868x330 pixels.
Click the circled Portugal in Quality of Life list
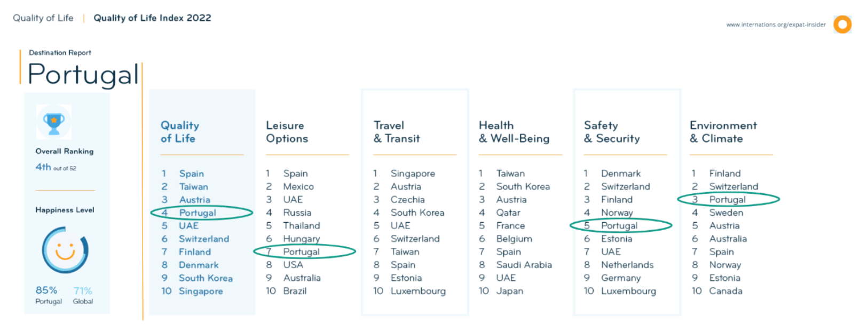(198, 213)
